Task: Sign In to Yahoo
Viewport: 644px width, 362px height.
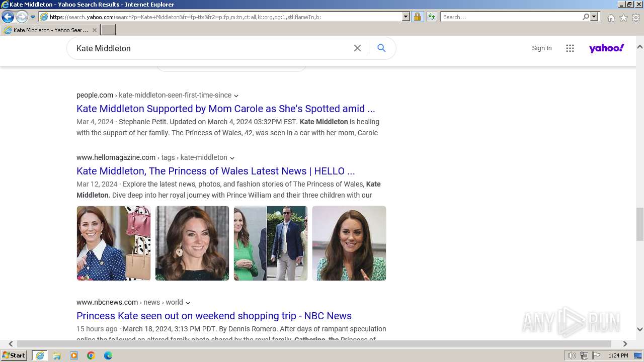Action: (541, 48)
